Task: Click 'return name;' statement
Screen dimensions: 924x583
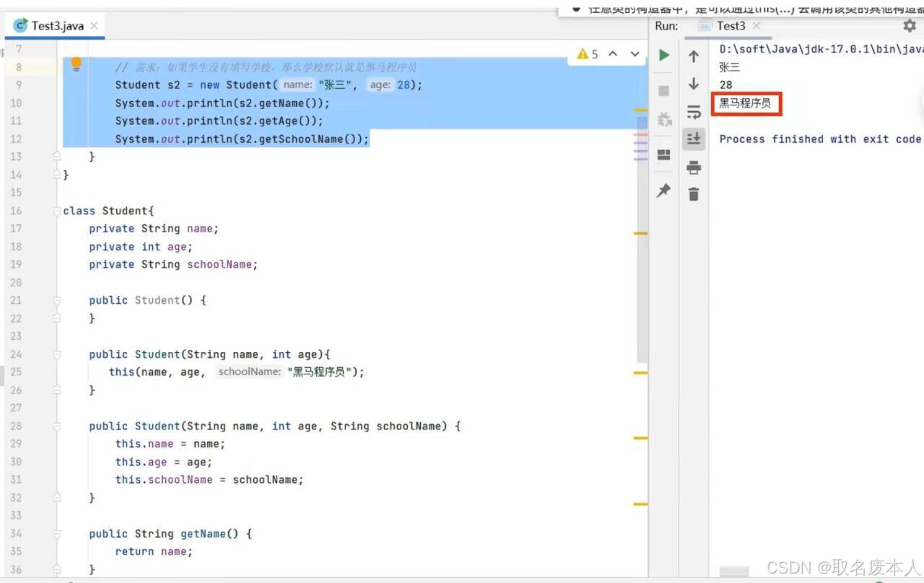Action: [154, 552]
